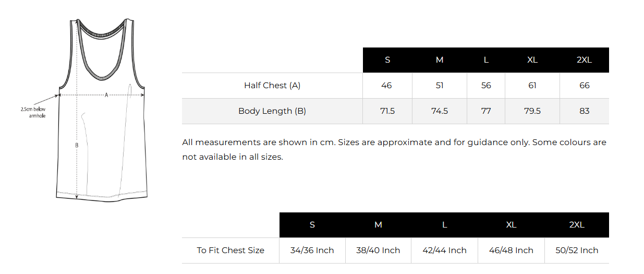Viewport: 644px width, 274px height.
Task: Select the XL column header above 61
Action: 532,60
